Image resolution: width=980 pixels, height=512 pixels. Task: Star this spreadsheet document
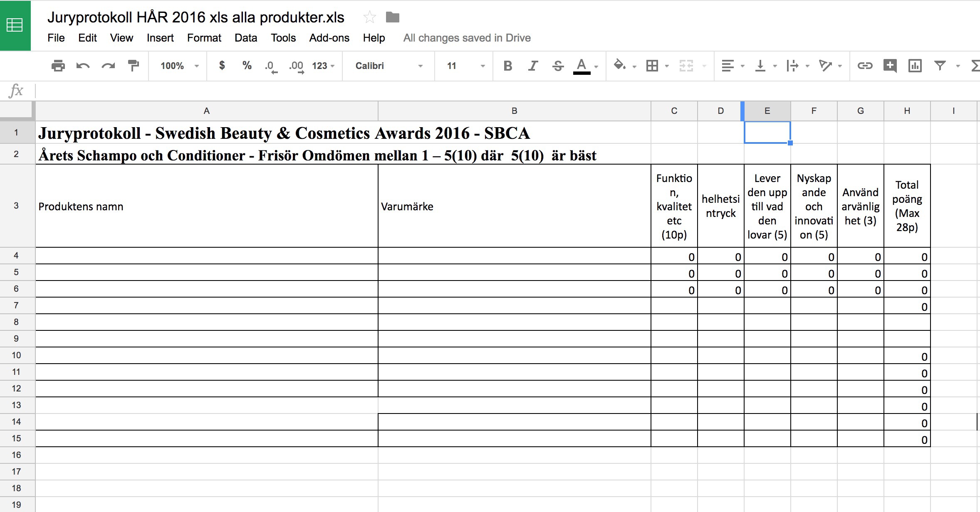click(x=369, y=17)
